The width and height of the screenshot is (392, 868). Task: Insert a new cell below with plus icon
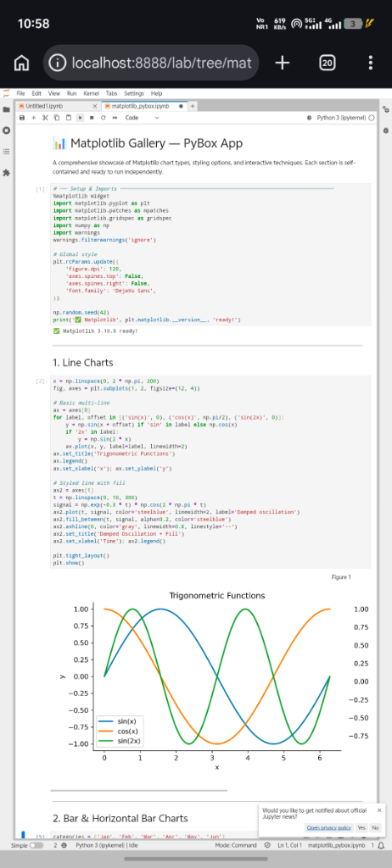point(33,118)
